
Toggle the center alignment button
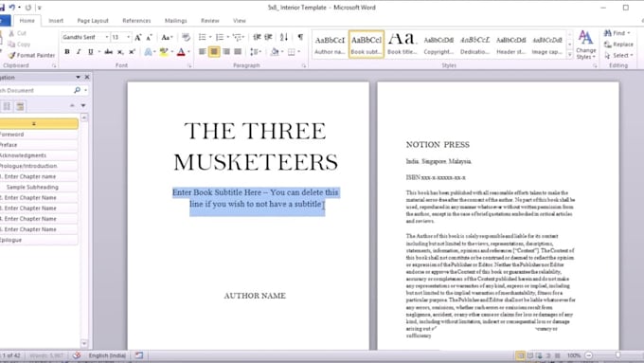pos(214,52)
